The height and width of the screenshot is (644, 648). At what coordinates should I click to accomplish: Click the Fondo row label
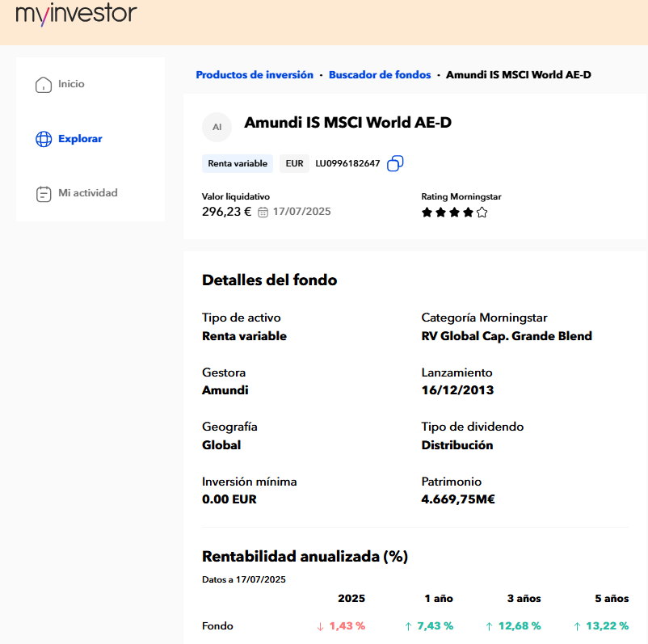click(x=217, y=625)
